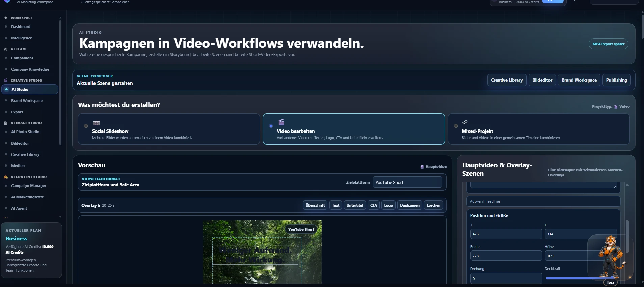Click the X position input field

(506, 234)
